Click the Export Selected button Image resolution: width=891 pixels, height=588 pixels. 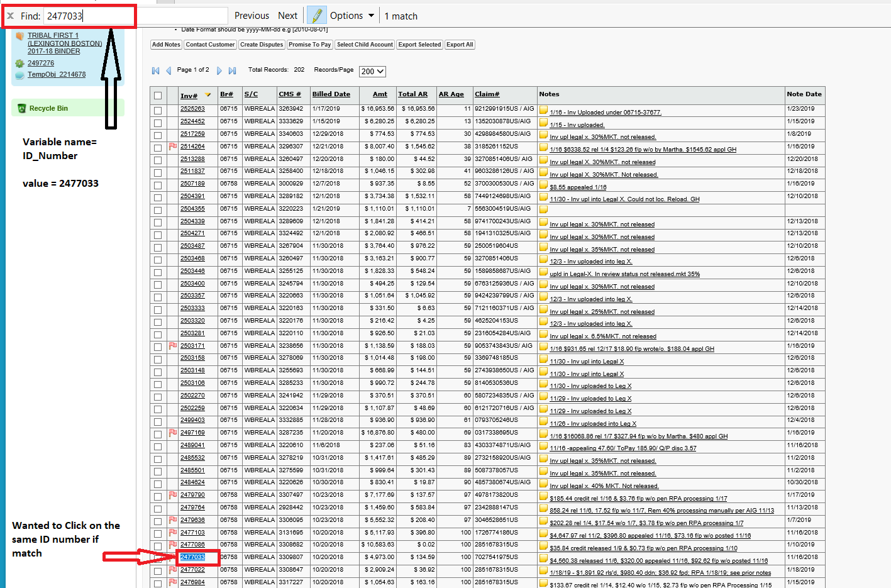[419, 45]
